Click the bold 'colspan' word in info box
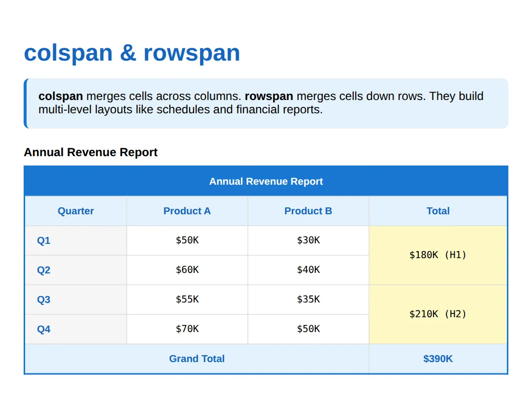 point(61,97)
